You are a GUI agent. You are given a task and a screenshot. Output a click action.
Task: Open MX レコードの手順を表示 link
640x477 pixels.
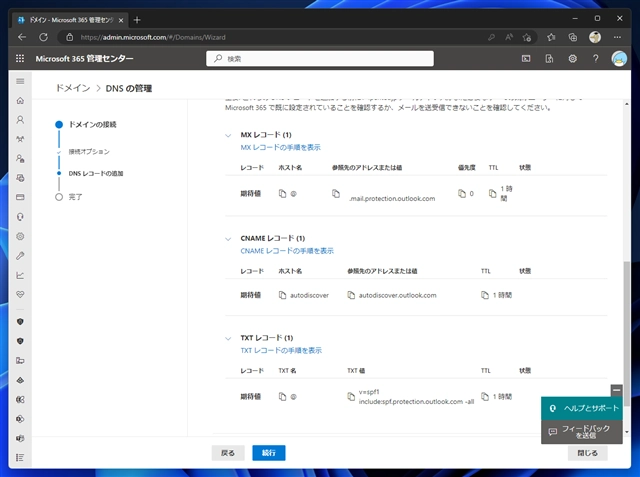[280, 147]
